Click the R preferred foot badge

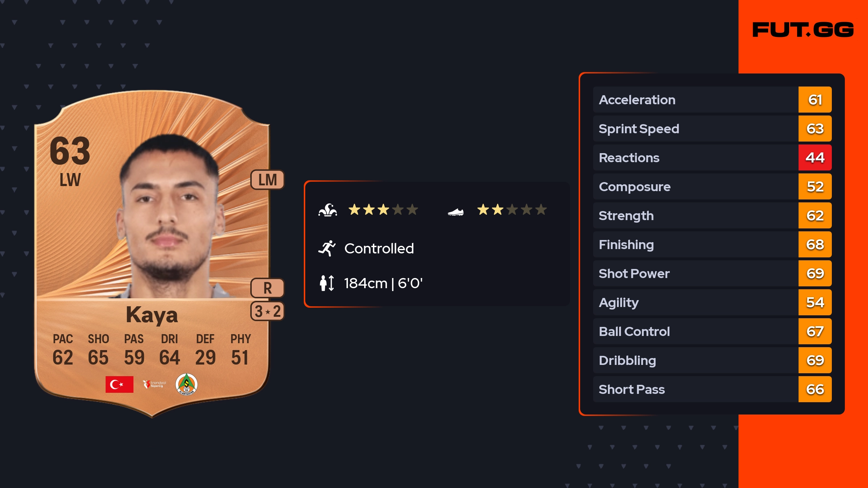[268, 288]
